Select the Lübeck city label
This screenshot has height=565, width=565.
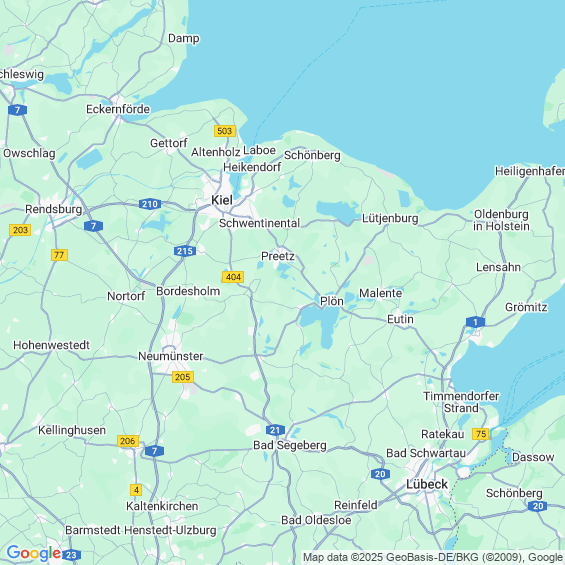427,484
